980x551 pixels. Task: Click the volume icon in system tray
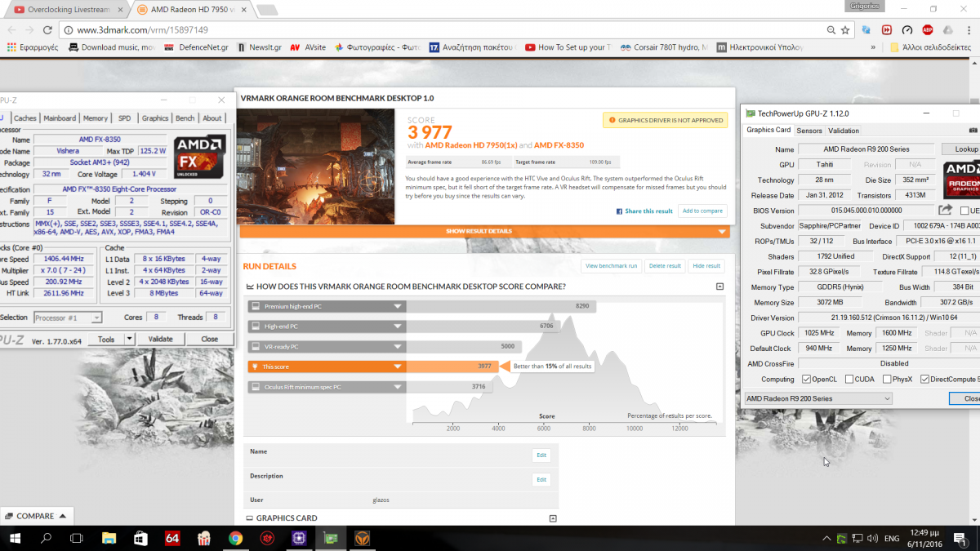pyautogui.click(x=875, y=539)
